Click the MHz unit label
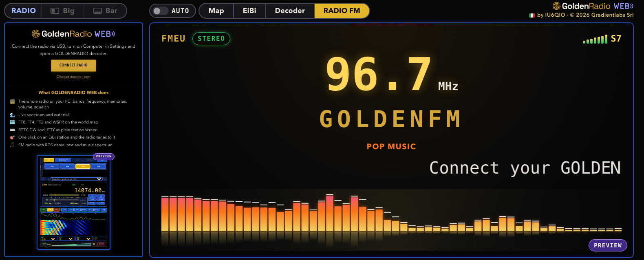Image resolution: width=644 pixels, height=260 pixels. (x=448, y=86)
